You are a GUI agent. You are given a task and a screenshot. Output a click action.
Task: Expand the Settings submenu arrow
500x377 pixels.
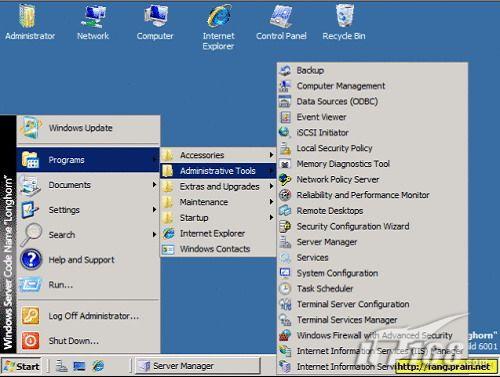(x=154, y=210)
